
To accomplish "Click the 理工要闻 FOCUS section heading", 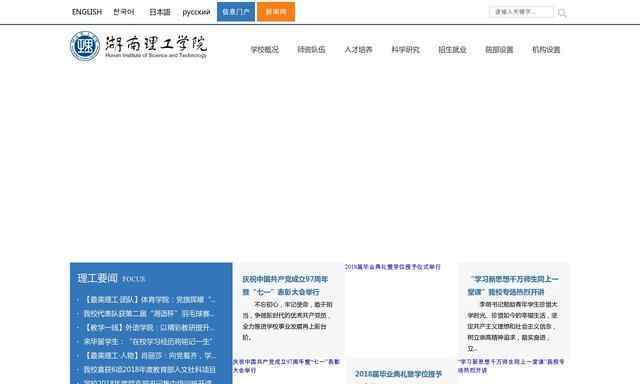I will click(x=111, y=279).
